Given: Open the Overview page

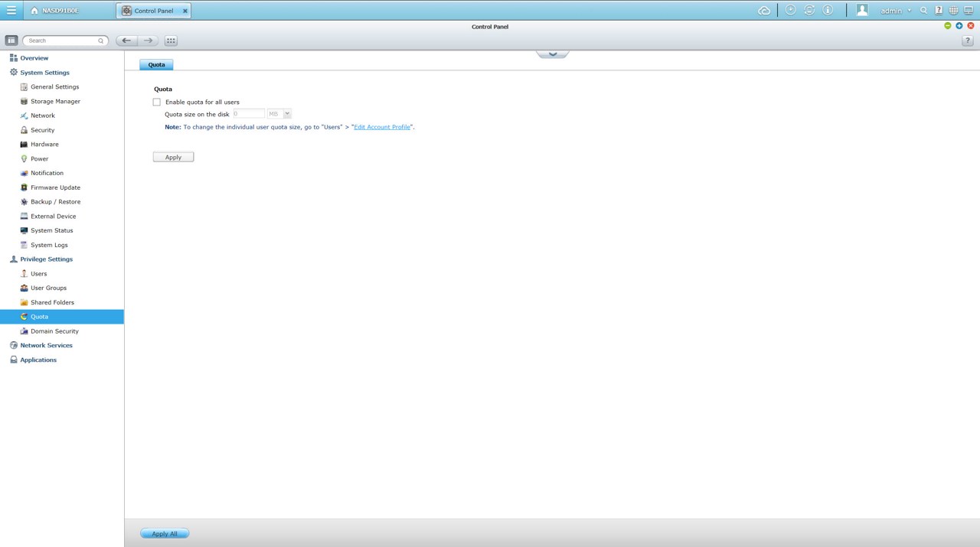Looking at the screenshot, I should 34,58.
